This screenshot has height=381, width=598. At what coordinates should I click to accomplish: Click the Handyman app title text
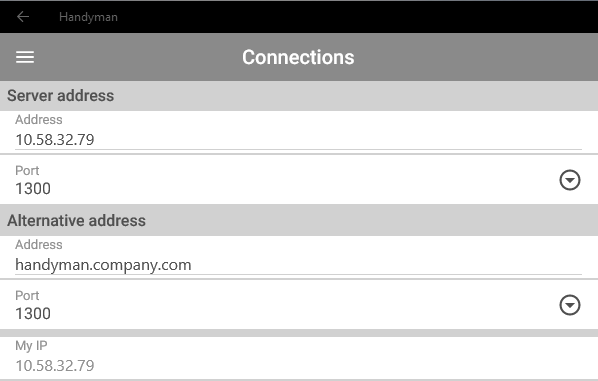[x=88, y=17]
